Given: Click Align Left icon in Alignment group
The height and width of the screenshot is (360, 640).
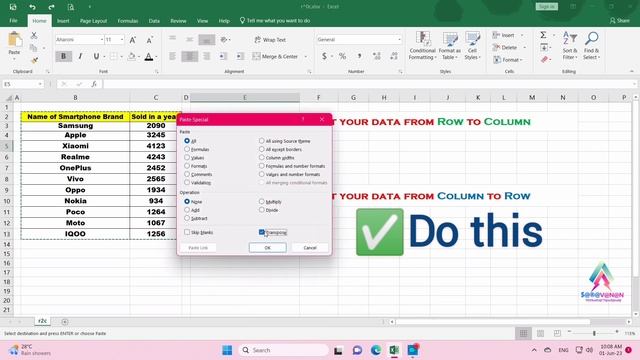Looking at the screenshot, I should point(172,56).
